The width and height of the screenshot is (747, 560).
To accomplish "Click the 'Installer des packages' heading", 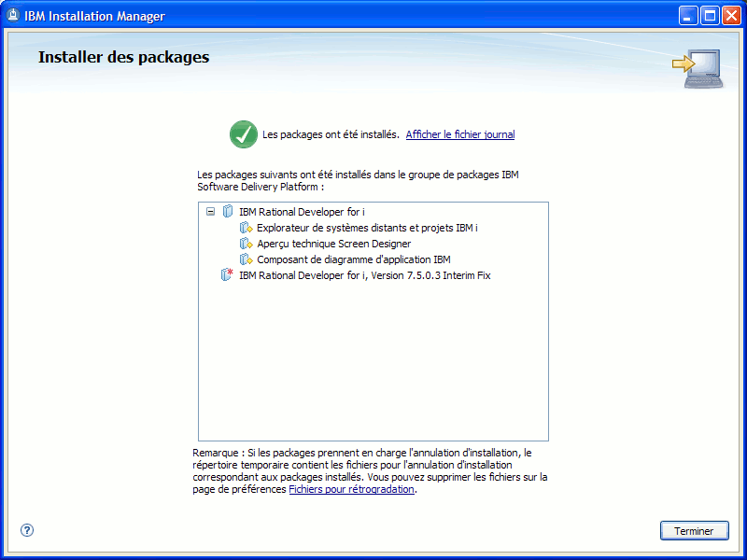I will [124, 57].
